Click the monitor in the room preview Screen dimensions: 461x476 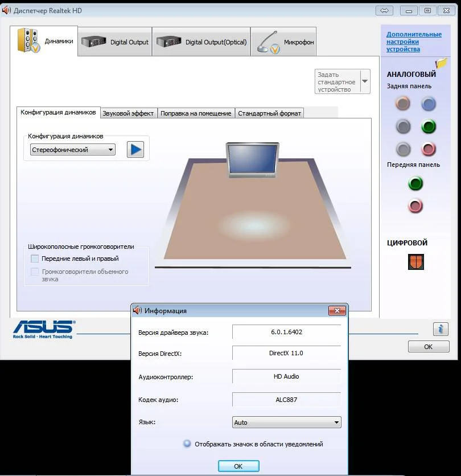pos(252,159)
